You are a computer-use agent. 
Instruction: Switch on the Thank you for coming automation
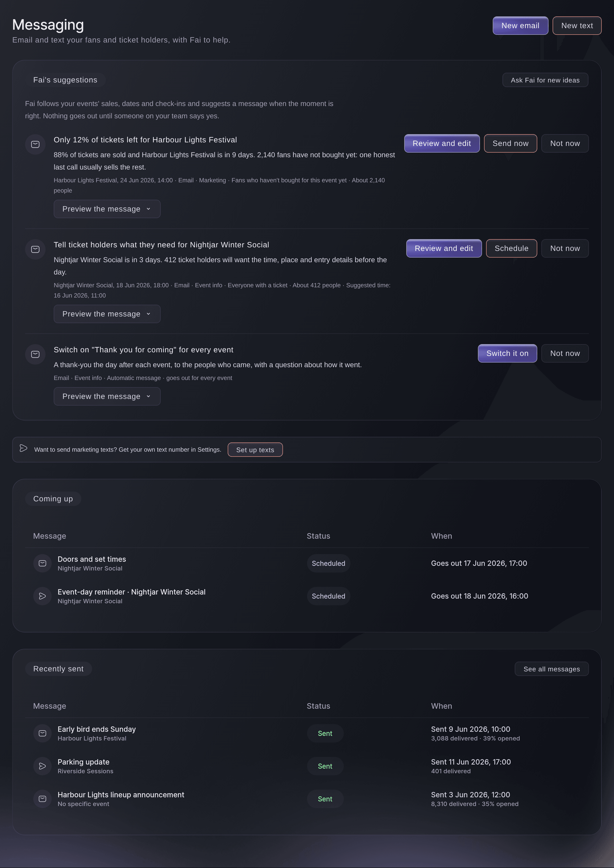click(x=507, y=353)
